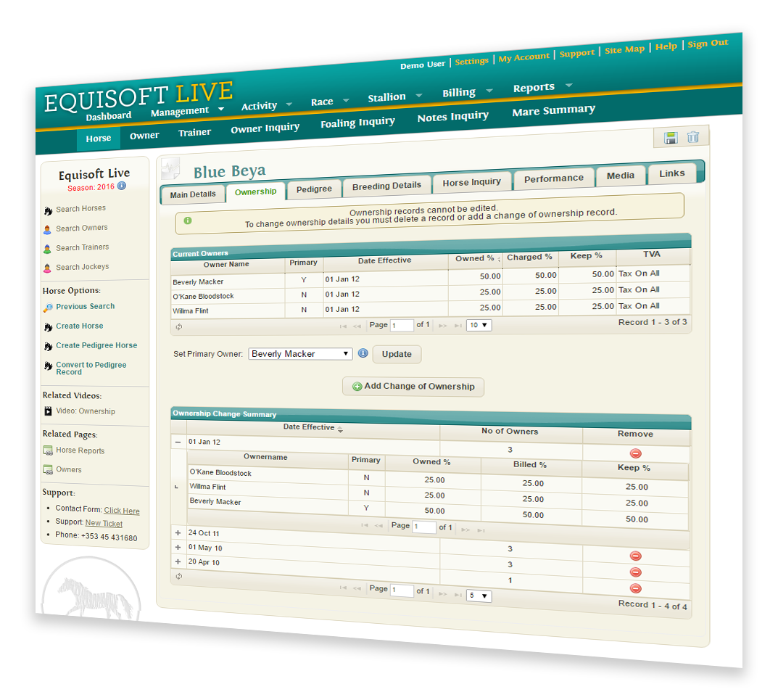Click the season info icon

tap(122, 186)
